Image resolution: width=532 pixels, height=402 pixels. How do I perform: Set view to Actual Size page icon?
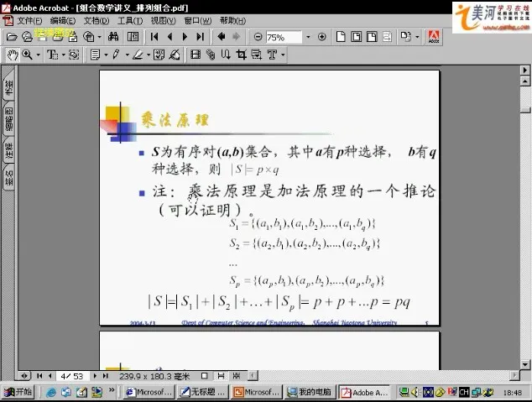(x=341, y=37)
